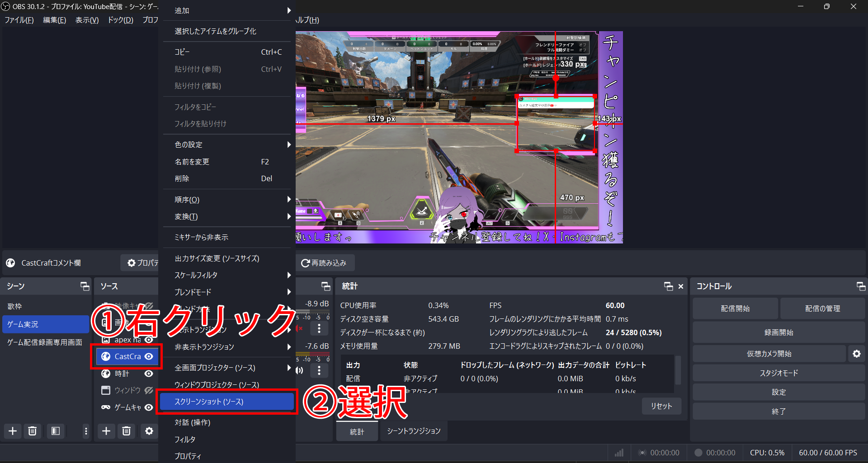Click the stats output table scrollbar
The height and width of the screenshot is (463, 868).
click(x=678, y=370)
